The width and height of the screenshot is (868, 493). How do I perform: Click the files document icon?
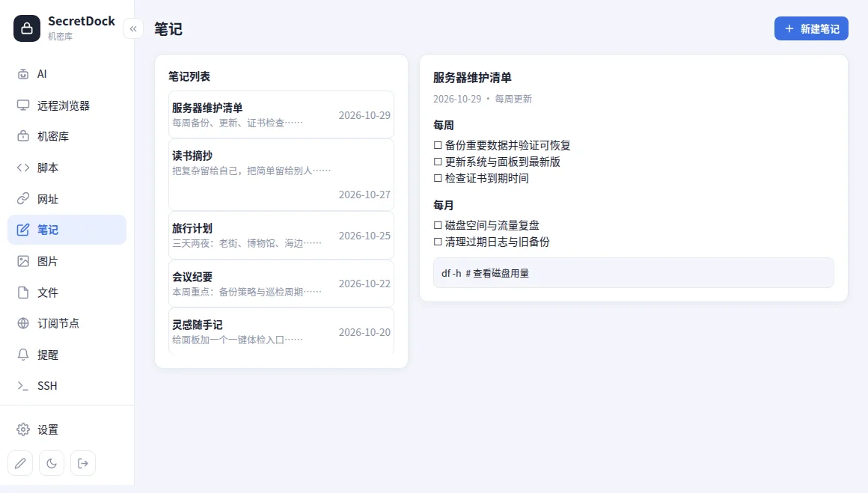point(23,293)
